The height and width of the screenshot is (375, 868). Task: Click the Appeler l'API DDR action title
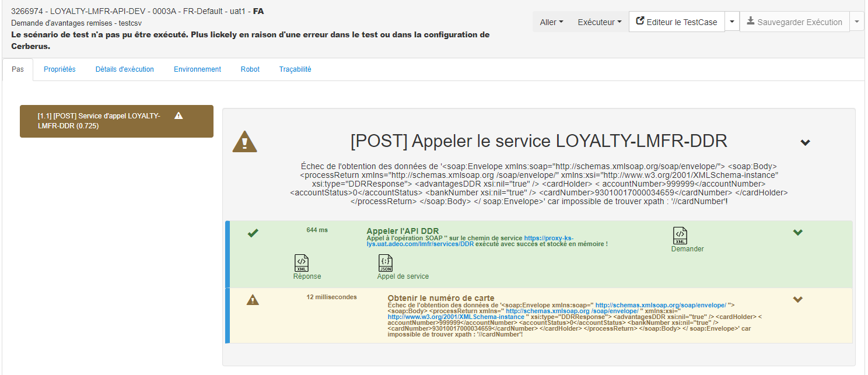[402, 231]
